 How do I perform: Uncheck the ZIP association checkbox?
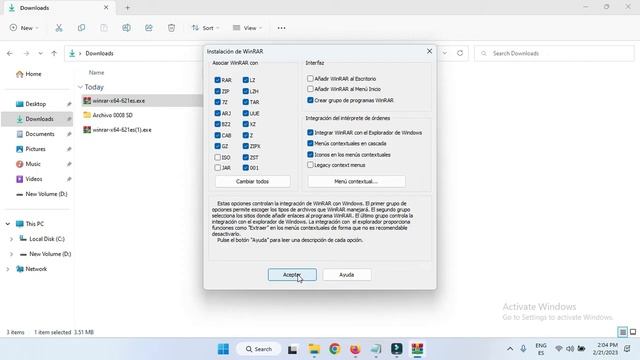(218, 91)
